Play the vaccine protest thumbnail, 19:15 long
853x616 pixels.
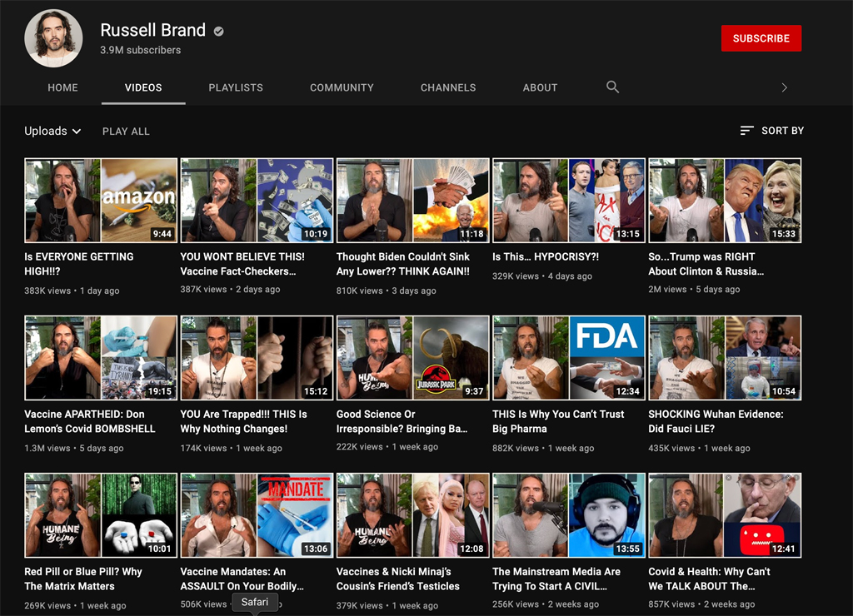[101, 358]
